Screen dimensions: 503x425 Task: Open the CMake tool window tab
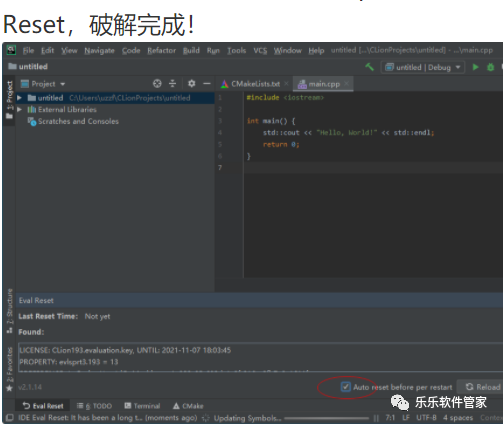click(188, 406)
